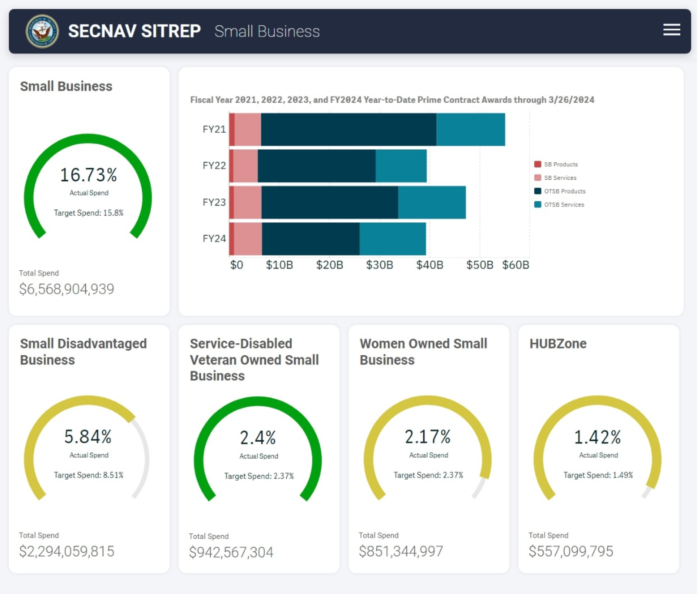Expand the Small Business summary card
This screenshot has height=594, width=700.
[x=66, y=86]
